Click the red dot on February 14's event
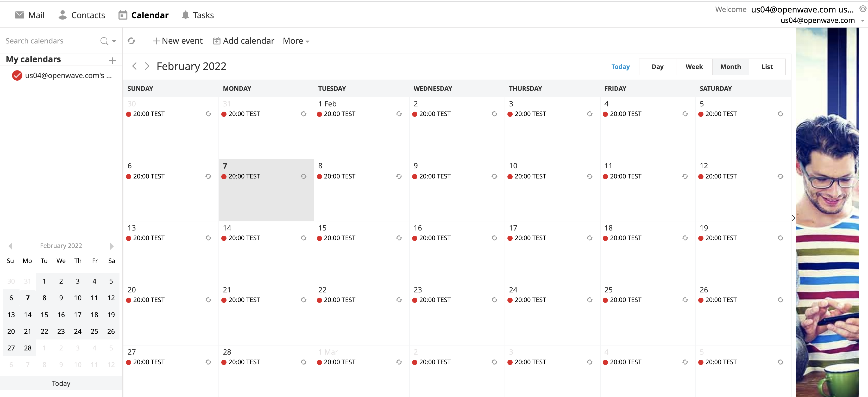This screenshot has height=397, width=868. (x=224, y=238)
